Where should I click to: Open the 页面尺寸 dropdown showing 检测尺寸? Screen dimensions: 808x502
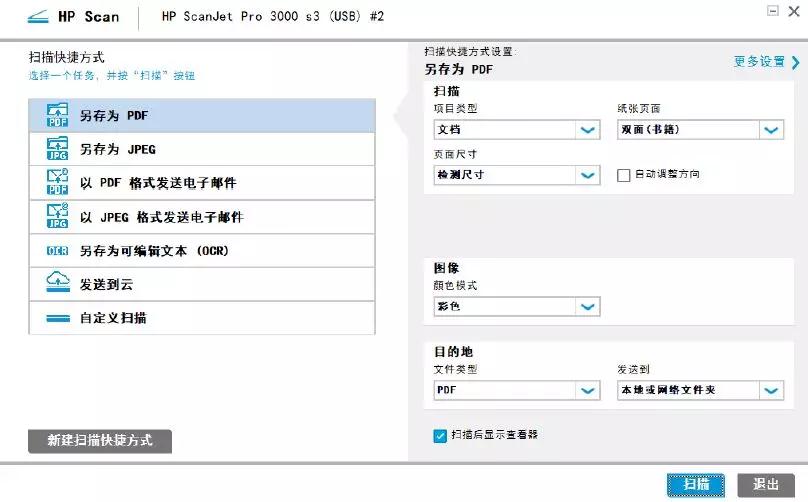517,175
